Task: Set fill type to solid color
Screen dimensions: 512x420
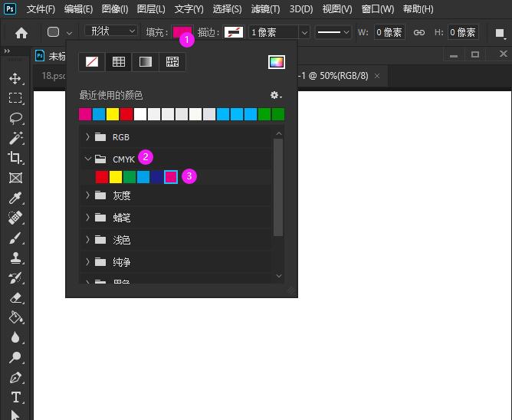Action: (x=119, y=62)
